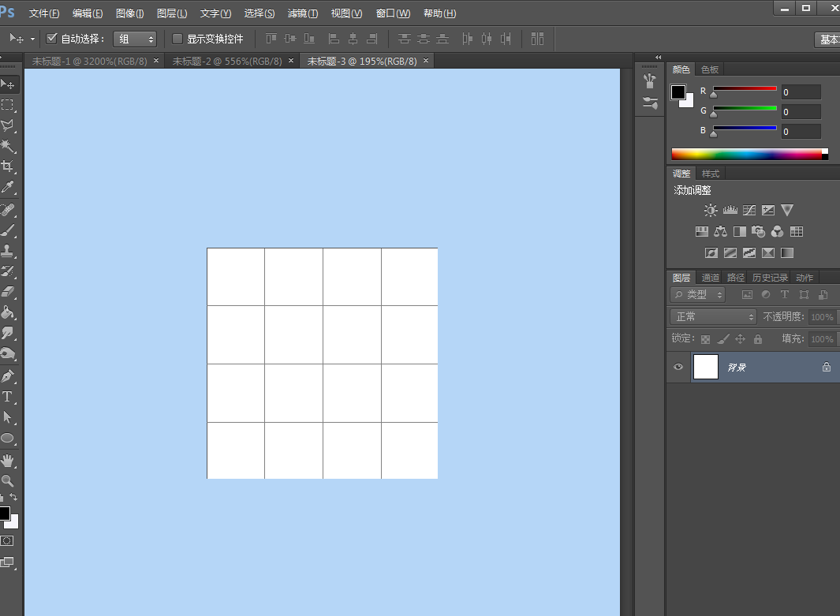The width and height of the screenshot is (840, 616).
Task: Select the Magic Wand tool
Action: click(8, 146)
